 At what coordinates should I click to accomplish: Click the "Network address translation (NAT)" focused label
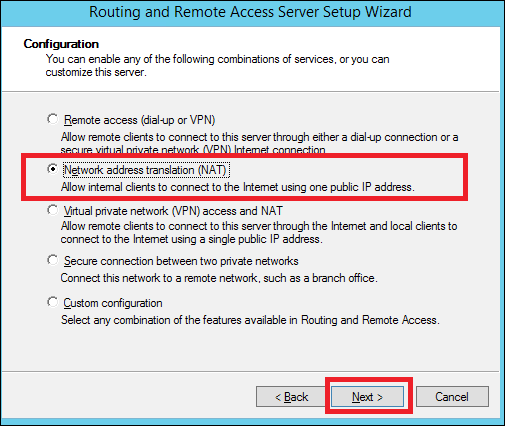[146, 170]
